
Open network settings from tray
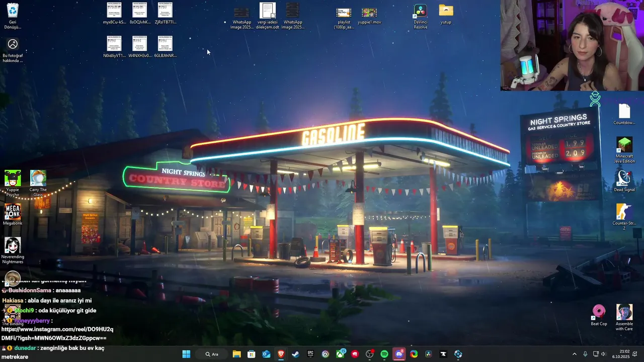pos(596,354)
